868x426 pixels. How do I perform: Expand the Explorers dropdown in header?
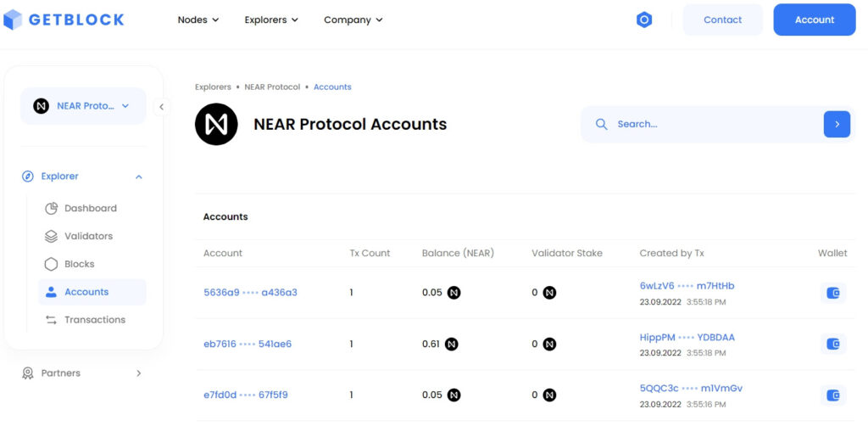click(x=271, y=20)
